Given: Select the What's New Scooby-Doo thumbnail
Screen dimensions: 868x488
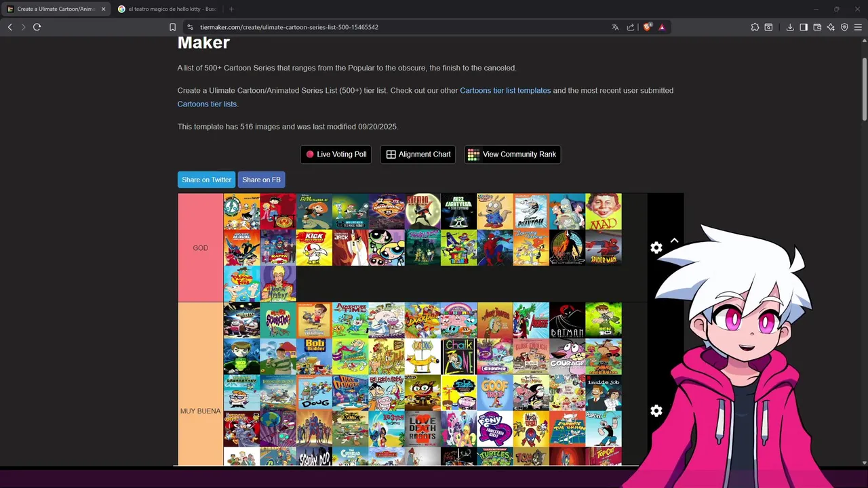Looking at the screenshot, I should click(x=278, y=320).
